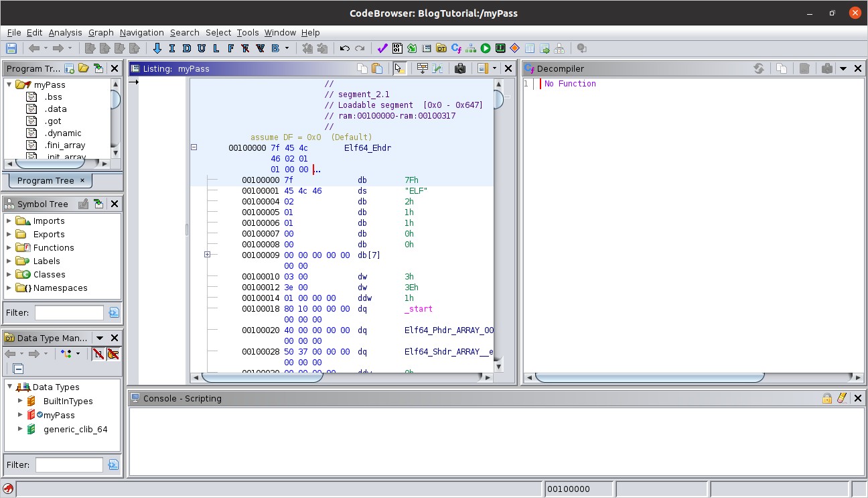Open bookmark type dropdown next to B
The image size is (868, 498).
tap(287, 48)
